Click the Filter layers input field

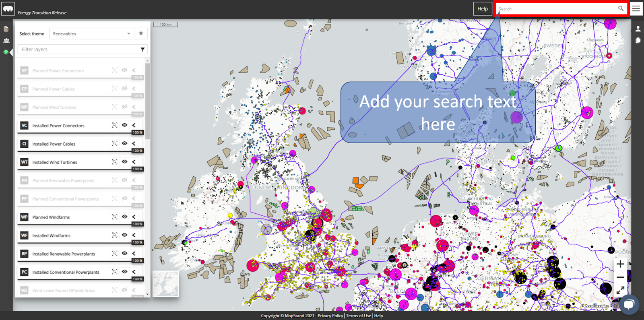[x=78, y=50]
